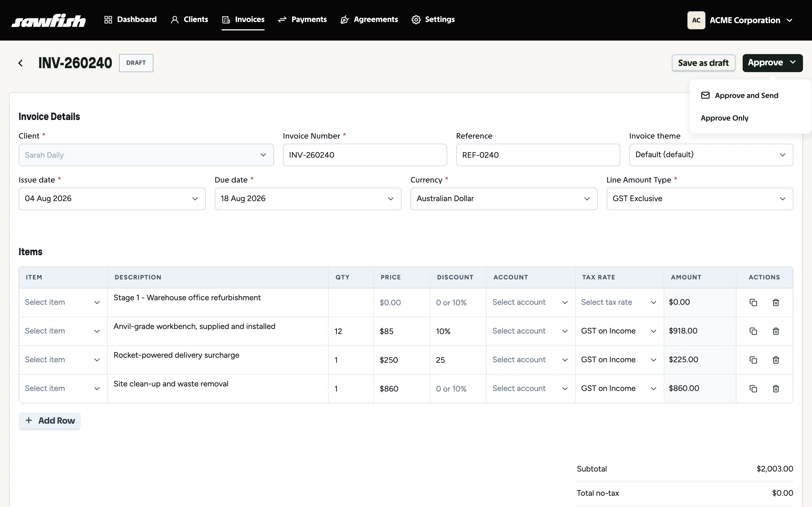Duplicate the Site clean-up row
Image resolution: width=812 pixels, height=507 pixels.
click(x=753, y=389)
